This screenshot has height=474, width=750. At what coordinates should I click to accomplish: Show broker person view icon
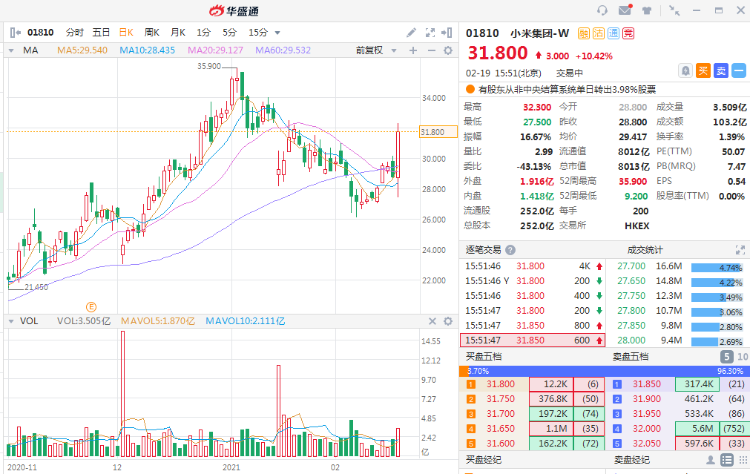[x=710, y=460]
